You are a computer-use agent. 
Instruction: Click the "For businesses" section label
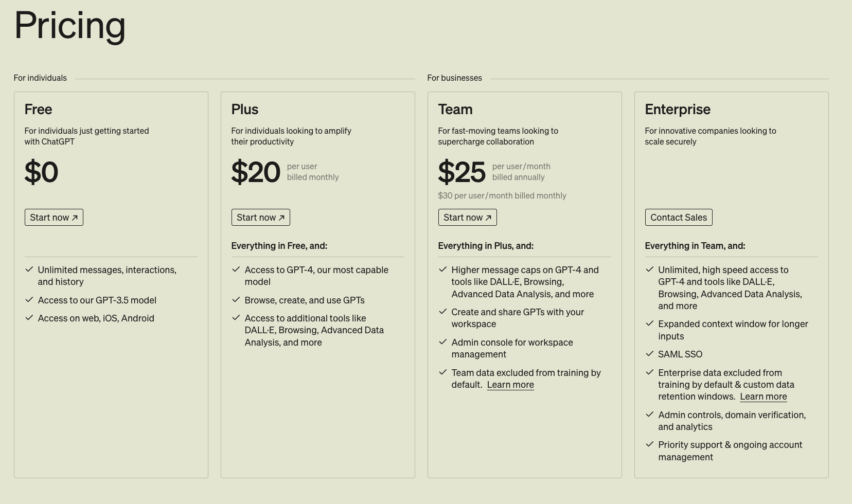point(454,78)
